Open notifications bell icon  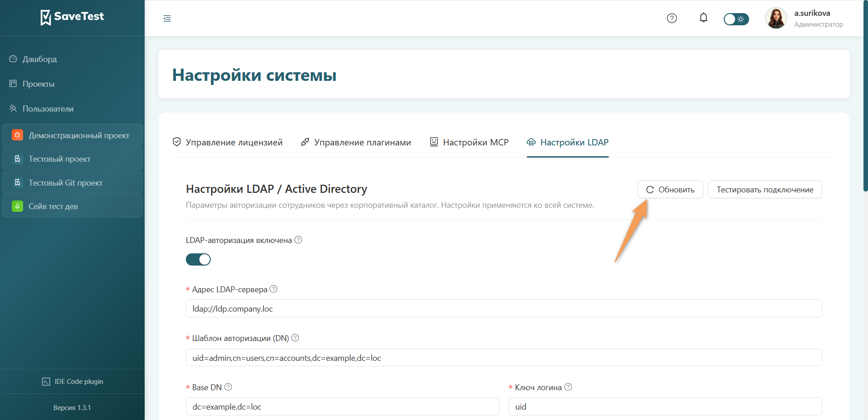703,18
